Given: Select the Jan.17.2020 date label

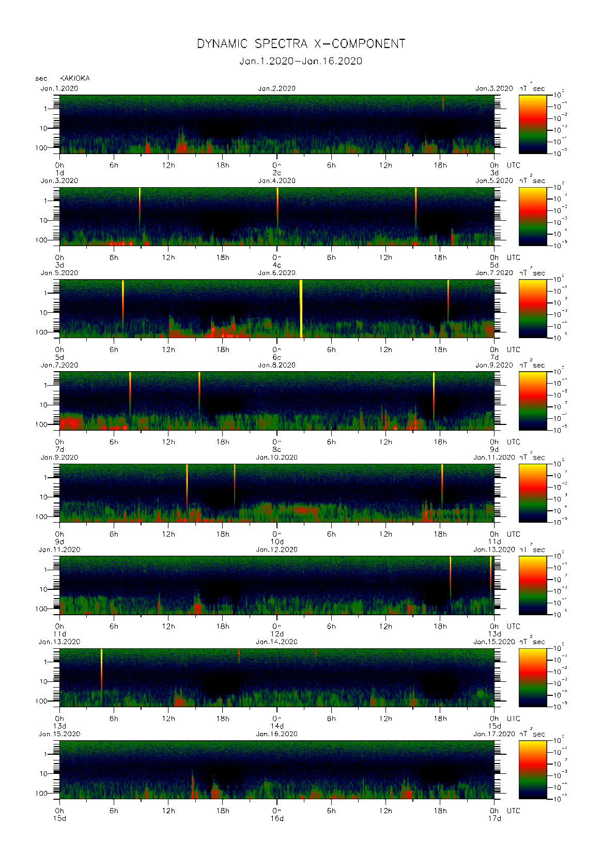Looking at the screenshot, I should pyautogui.click(x=494, y=734).
